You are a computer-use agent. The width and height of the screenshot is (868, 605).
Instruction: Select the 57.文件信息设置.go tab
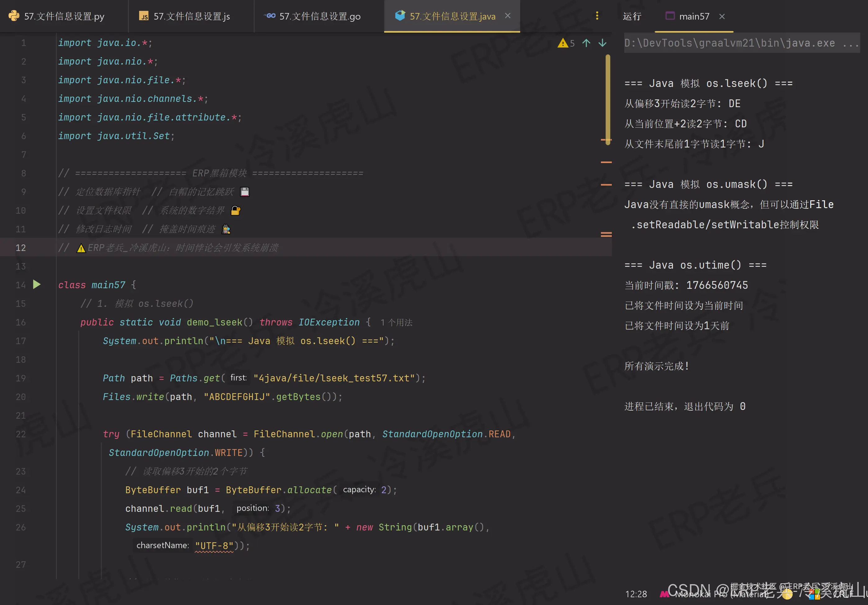coord(319,16)
